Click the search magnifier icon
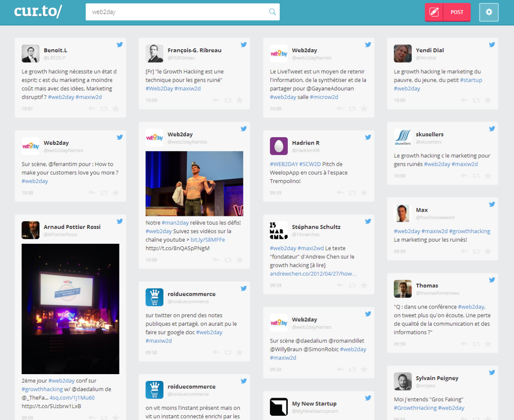This screenshot has width=514, height=420. point(272,12)
